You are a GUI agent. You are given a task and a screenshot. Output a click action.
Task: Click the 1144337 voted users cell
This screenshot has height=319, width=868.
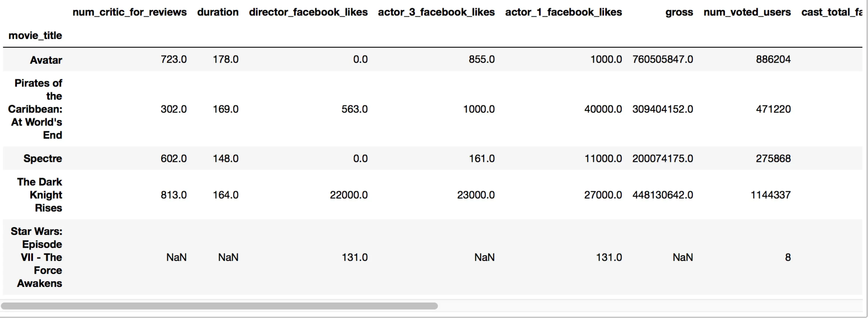tap(770, 195)
